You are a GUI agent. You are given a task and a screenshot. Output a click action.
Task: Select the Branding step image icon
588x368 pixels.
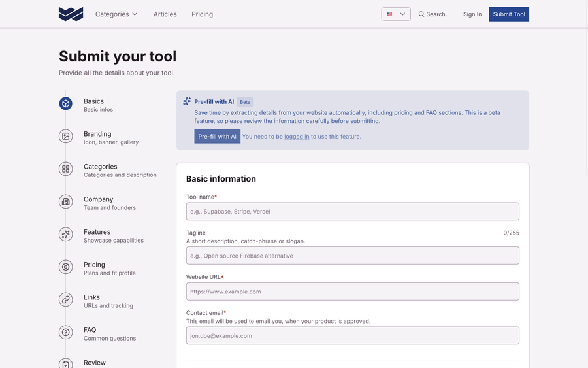pyautogui.click(x=65, y=136)
